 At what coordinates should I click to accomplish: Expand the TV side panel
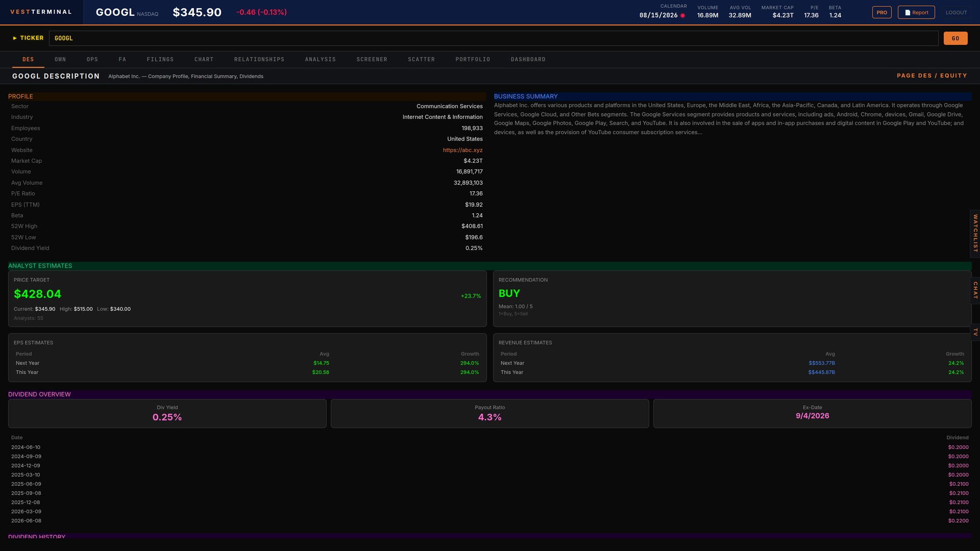[975, 332]
